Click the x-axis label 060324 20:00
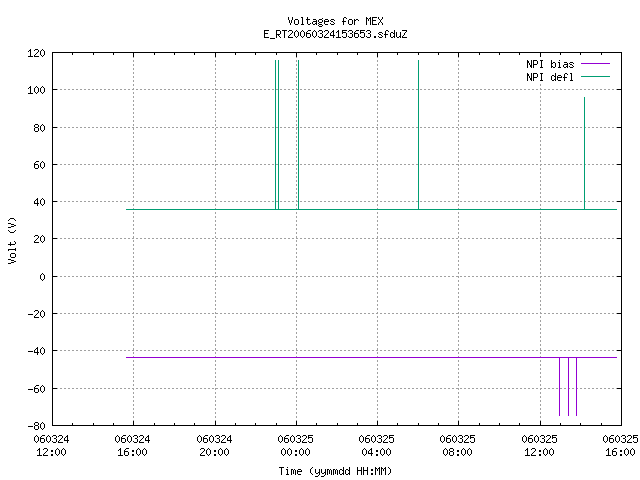The image size is (640, 480). tap(214, 446)
